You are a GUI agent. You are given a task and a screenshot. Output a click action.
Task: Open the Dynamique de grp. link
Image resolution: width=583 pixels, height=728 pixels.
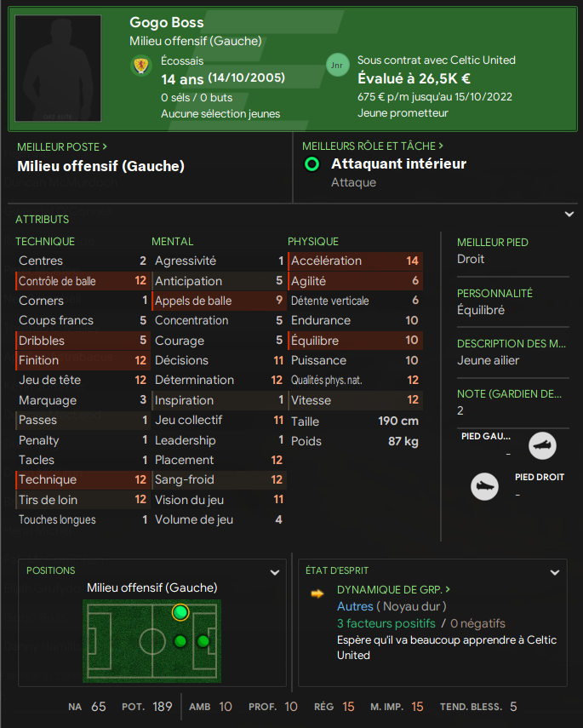tap(393, 589)
